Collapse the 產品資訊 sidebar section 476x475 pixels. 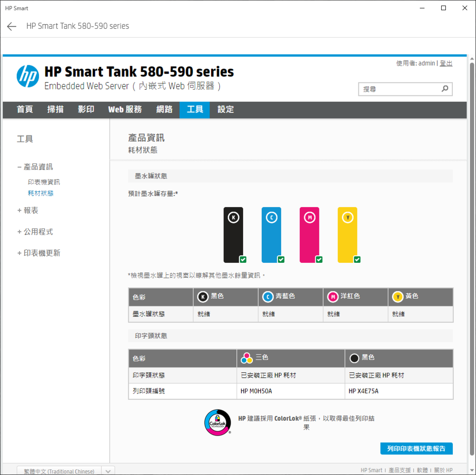[x=20, y=167]
